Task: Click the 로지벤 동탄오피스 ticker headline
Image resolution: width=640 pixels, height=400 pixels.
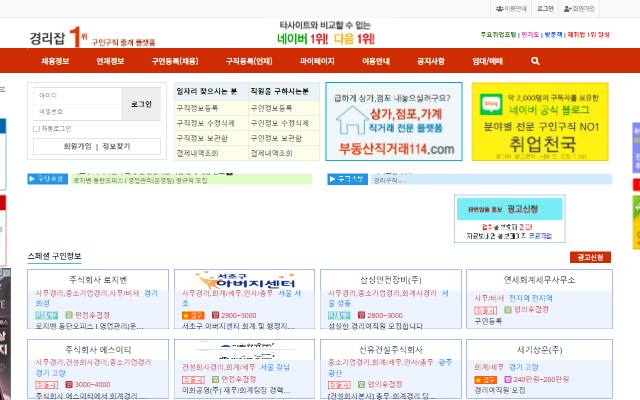Action: pos(140,180)
